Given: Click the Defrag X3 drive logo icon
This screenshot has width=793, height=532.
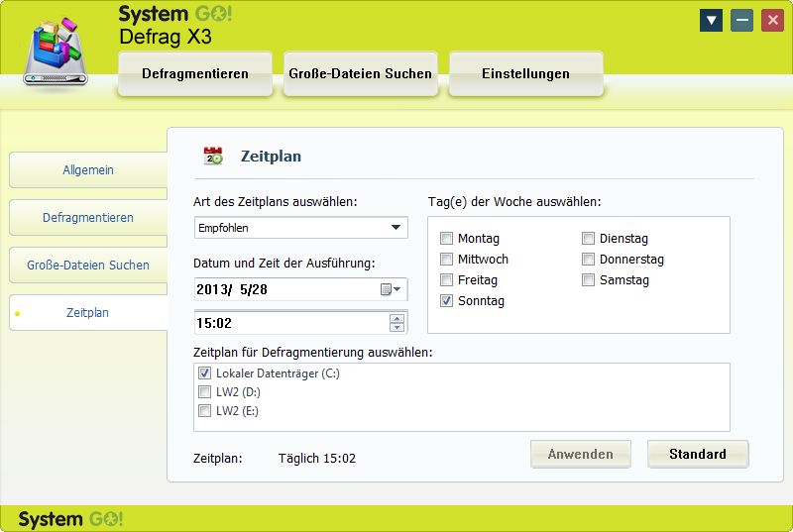Looking at the screenshot, I should click(56, 52).
